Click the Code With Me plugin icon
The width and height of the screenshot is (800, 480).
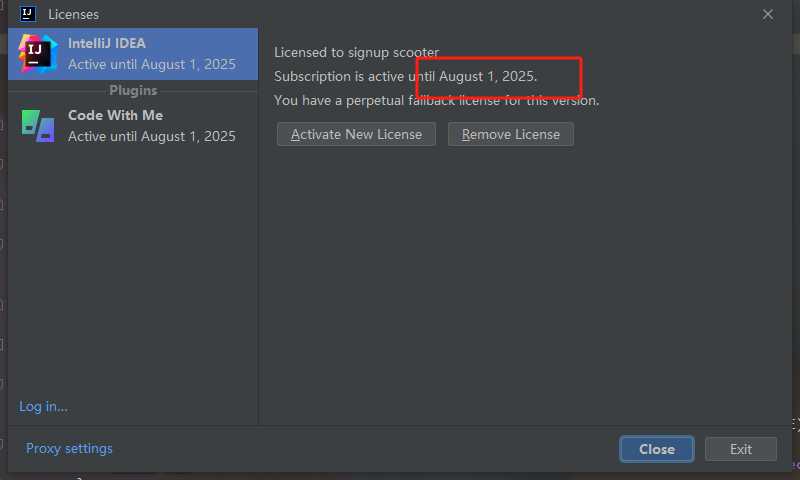(x=38, y=125)
